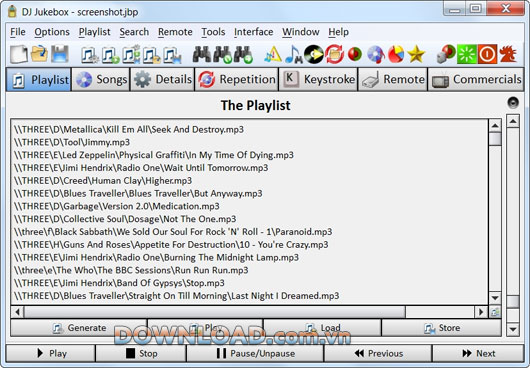Open the Interface menu

(x=254, y=32)
